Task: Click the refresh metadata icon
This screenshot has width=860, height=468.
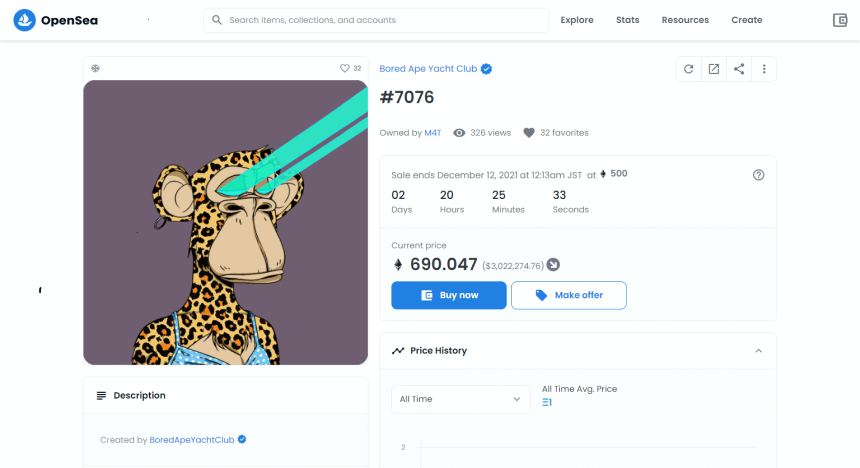Action: click(x=688, y=69)
